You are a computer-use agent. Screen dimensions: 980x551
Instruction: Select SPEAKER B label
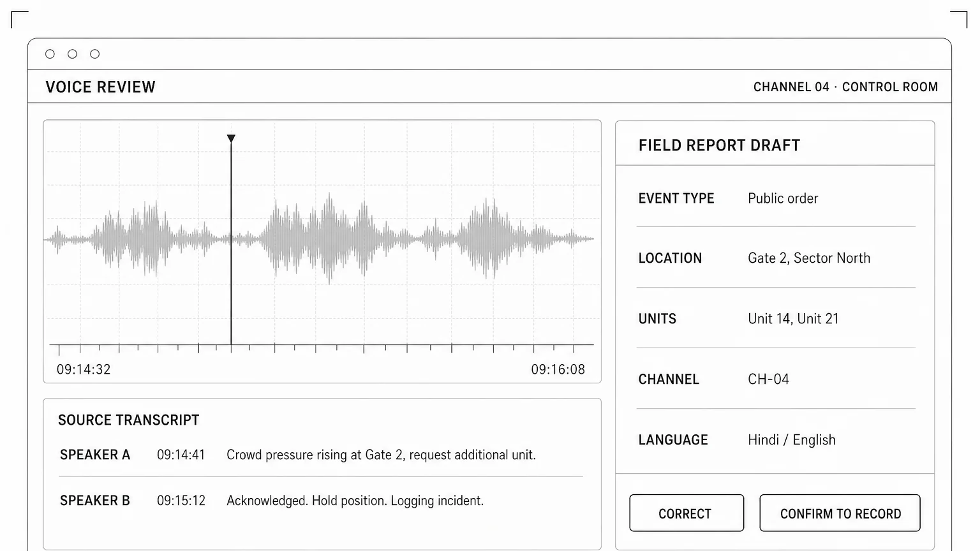95,501
